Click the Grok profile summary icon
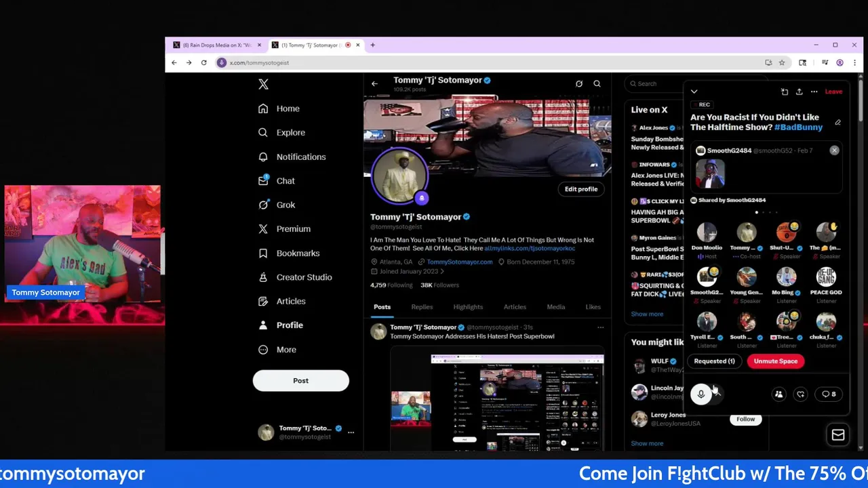 point(578,84)
